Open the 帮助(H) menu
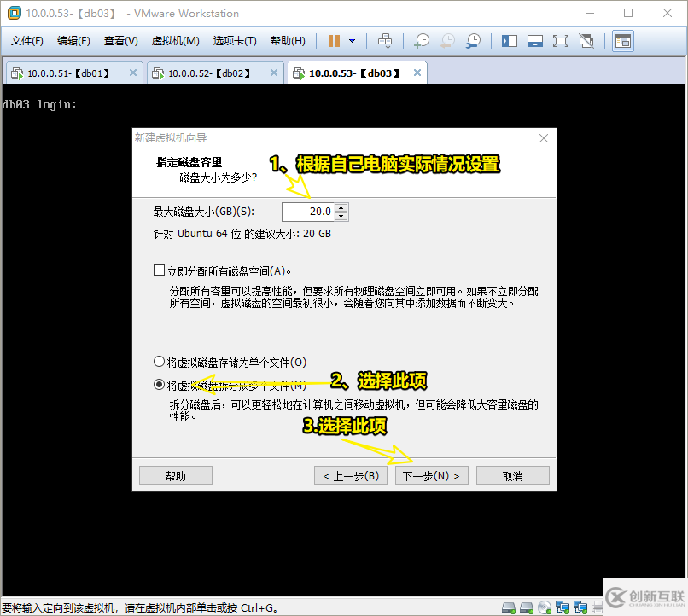 (x=288, y=41)
